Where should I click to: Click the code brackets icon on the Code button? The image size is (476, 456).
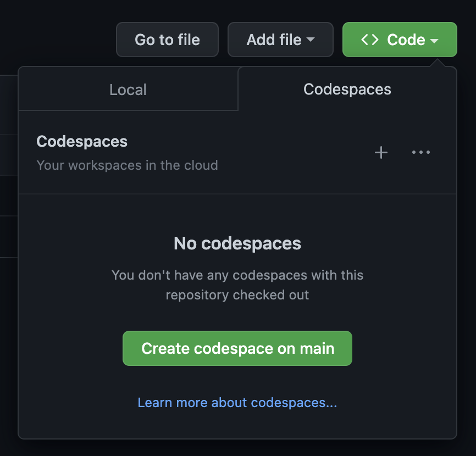[x=370, y=39]
